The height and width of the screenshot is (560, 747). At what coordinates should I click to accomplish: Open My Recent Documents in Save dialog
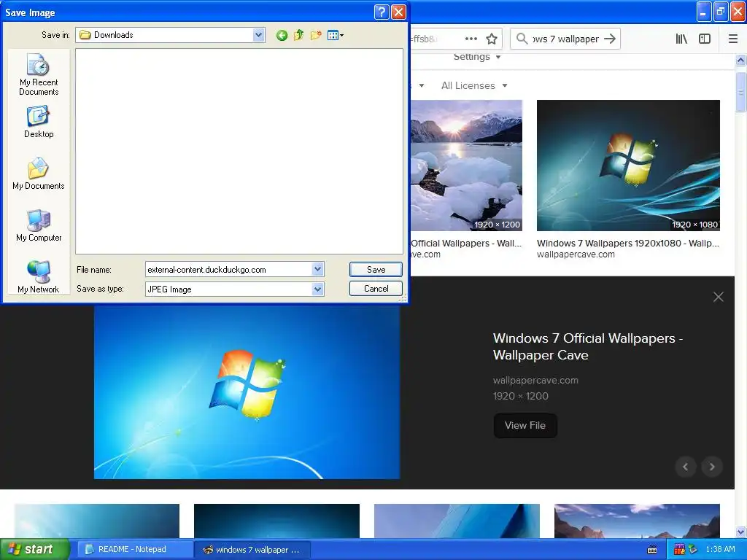point(39,75)
